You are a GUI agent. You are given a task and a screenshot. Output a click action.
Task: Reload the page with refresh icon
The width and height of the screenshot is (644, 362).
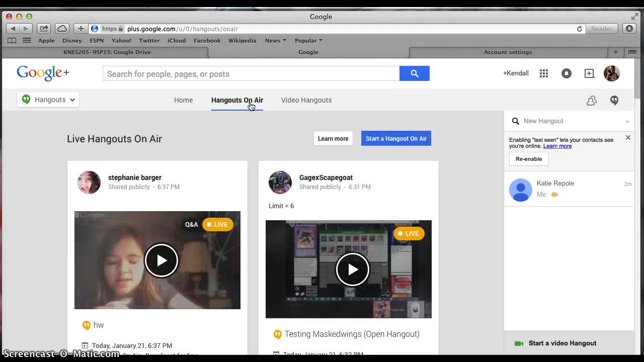coord(580,29)
